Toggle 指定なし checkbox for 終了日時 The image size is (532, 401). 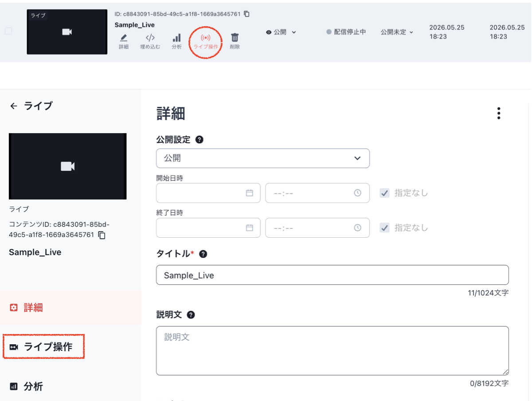tap(384, 228)
